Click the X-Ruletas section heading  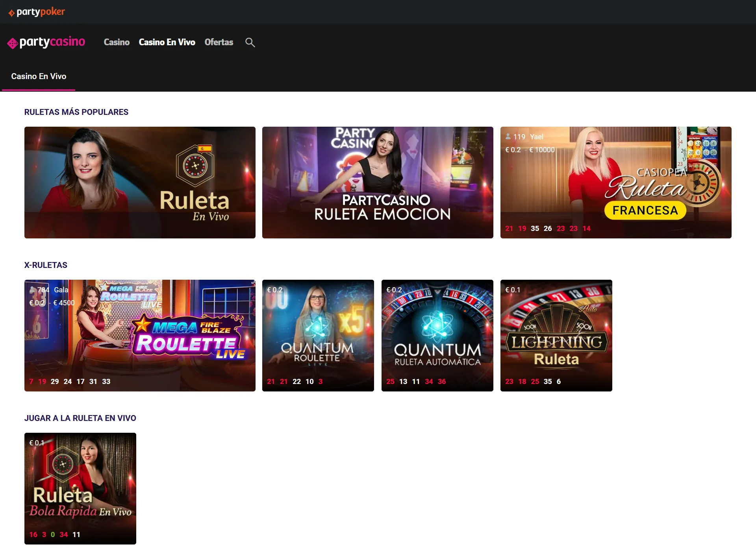46,265
